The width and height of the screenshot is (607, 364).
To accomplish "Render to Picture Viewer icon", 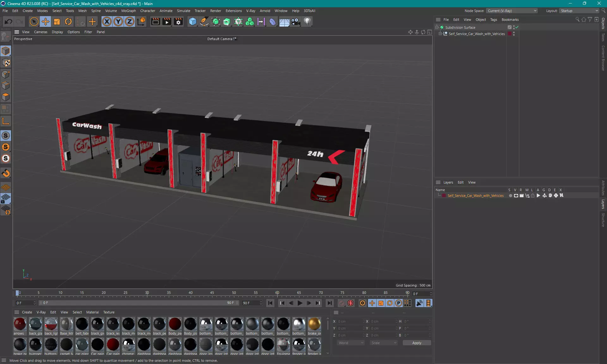I will click(x=167, y=21).
